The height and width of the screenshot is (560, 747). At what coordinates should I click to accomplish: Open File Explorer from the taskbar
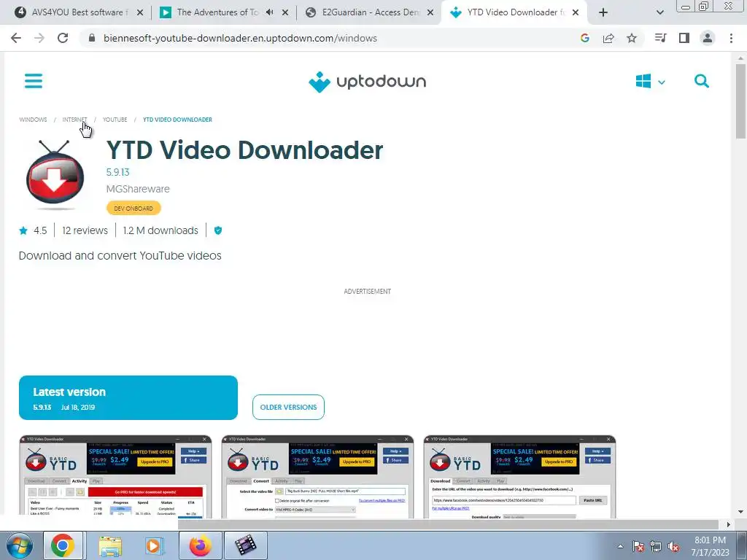[110, 545]
